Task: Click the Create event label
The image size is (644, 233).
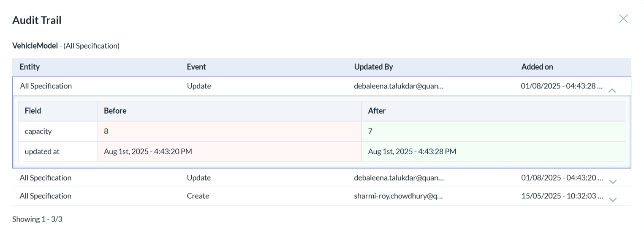Action: (198, 196)
